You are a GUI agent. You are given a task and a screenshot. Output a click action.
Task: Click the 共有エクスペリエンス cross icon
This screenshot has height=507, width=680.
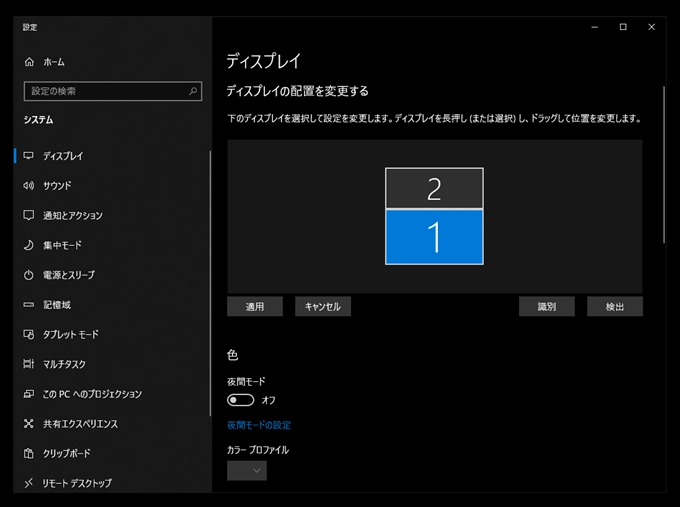tap(29, 424)
